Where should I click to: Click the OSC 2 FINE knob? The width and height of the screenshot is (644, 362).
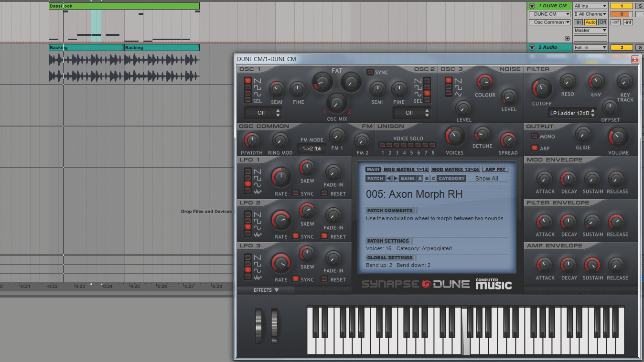point(399,89)
